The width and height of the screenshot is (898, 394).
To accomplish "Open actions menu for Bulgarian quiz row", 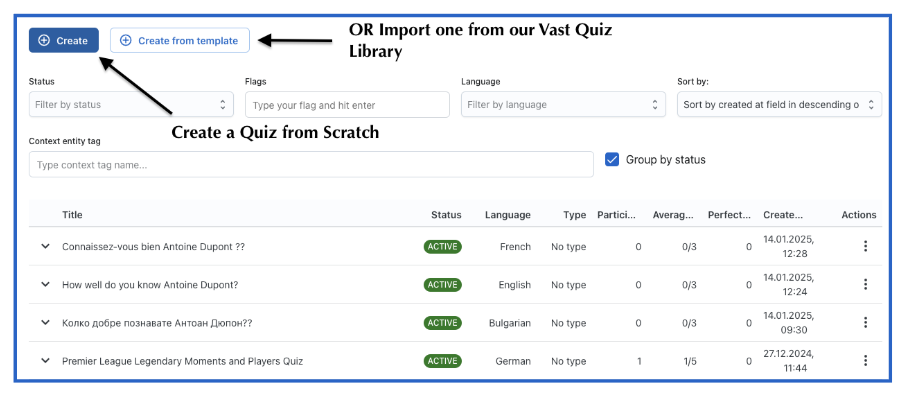I will [865, 323].
